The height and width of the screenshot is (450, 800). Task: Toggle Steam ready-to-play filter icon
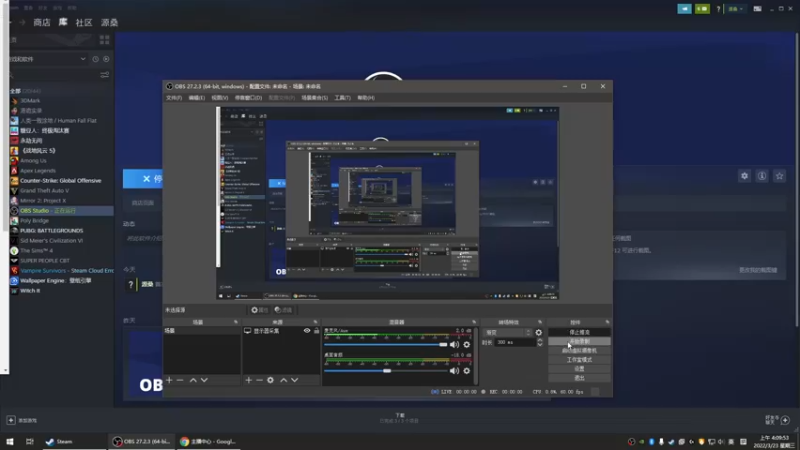[x=106, y=59]
